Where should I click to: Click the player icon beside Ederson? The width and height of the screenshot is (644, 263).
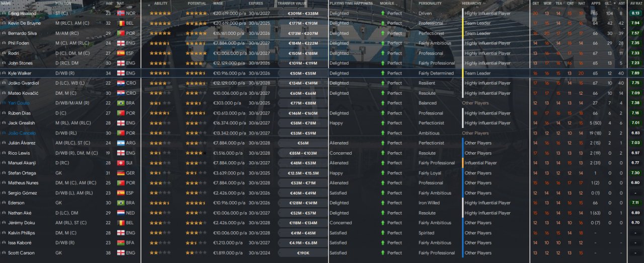(4, 203)
